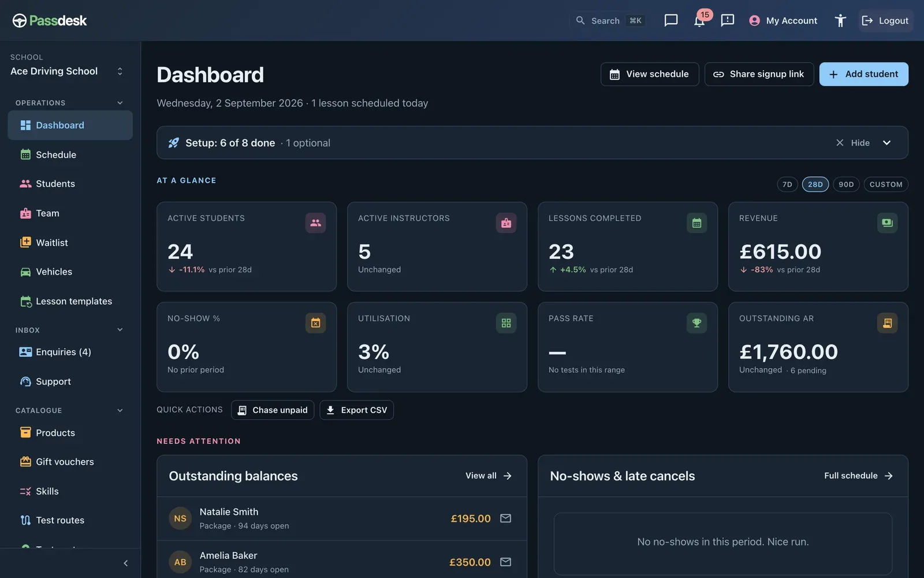The image size is (924, 578).
Task: Open notifications bell with 15 badge
Action: point(699,21)
